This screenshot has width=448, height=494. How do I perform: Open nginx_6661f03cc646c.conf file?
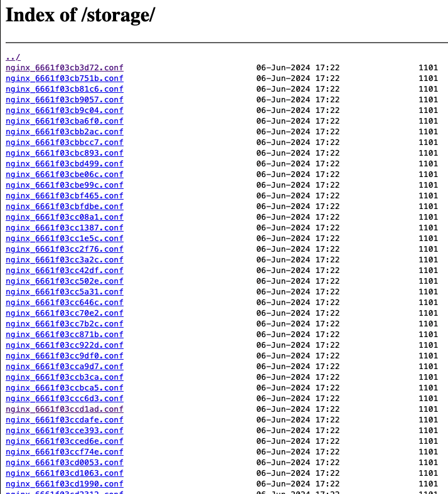[x=65, y=303]
